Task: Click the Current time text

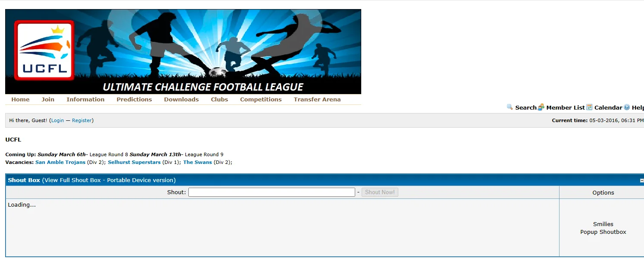Action: pos(597,120)
